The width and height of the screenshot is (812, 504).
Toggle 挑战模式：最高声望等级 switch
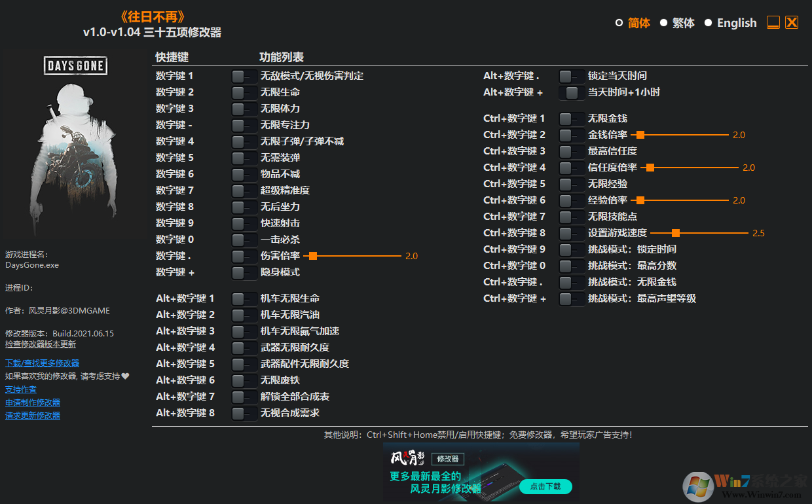point(572,298)
